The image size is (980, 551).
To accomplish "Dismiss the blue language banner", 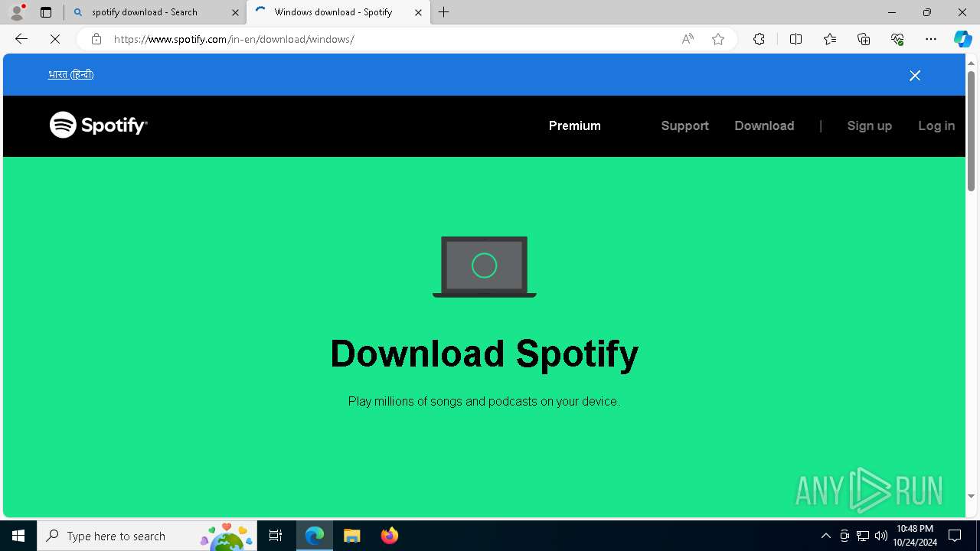I will [915, 75].
